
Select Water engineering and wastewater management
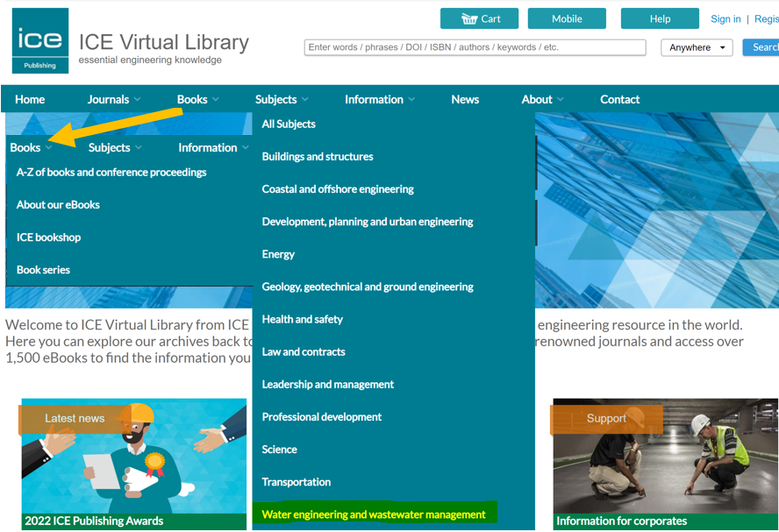point(374,514)
